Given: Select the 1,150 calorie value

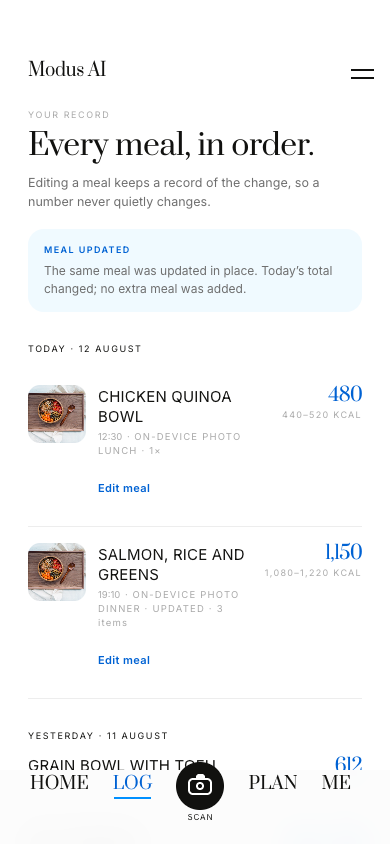Looking at the screenshot, I should (x=343, y=552).
